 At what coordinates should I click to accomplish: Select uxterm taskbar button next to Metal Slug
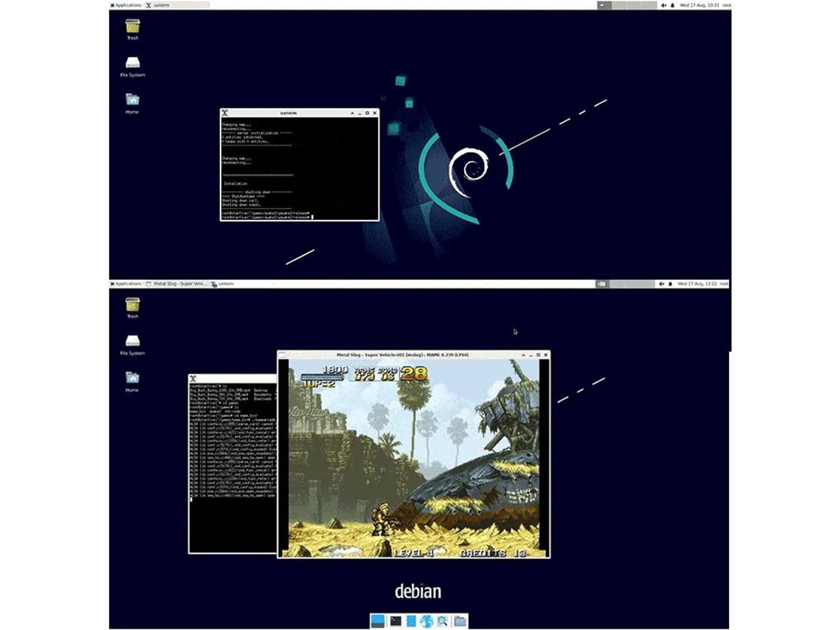[223, 284]
